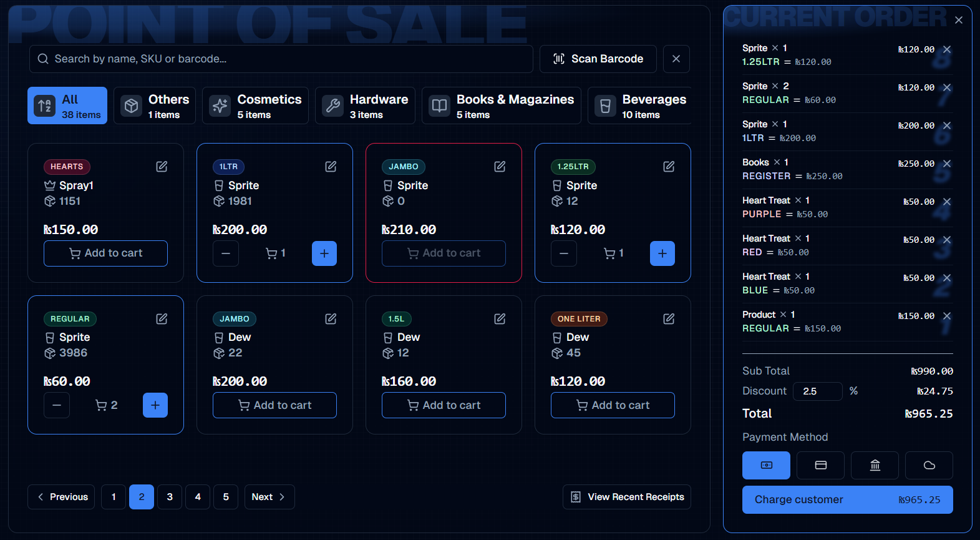Open View Recent Receipts
Screen dimensions: 980x540
coord(627,497)
